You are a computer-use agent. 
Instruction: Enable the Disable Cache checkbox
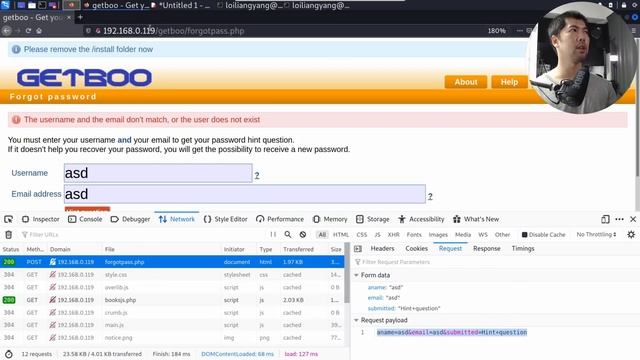tap(524, 235)
